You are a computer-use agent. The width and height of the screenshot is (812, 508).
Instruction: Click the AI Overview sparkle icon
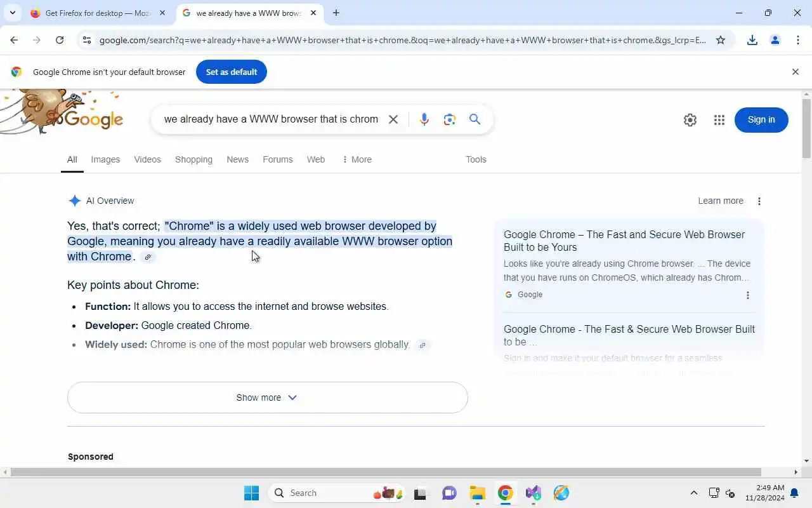tap(75, 201)
